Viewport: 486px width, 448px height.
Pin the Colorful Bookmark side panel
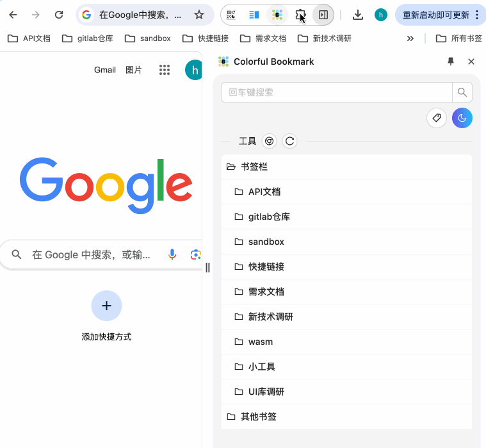click(x=451, y=62)
